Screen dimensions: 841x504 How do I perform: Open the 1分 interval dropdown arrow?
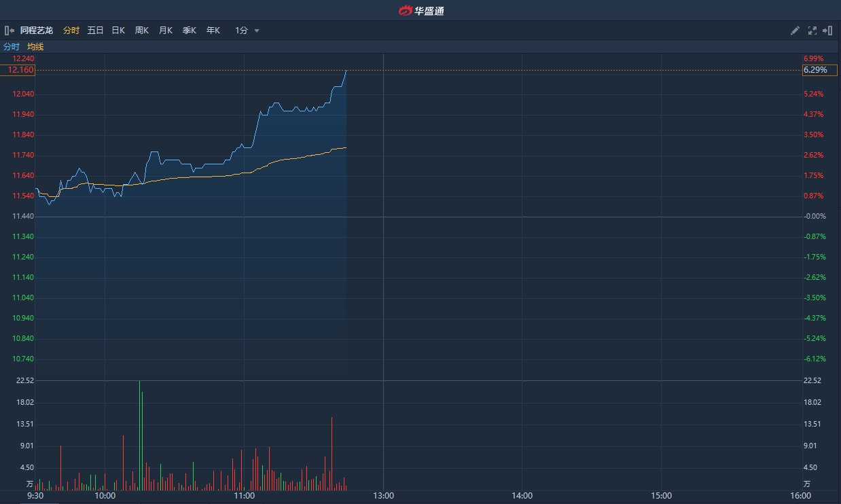pyautogui.click(x=257, y=31)
